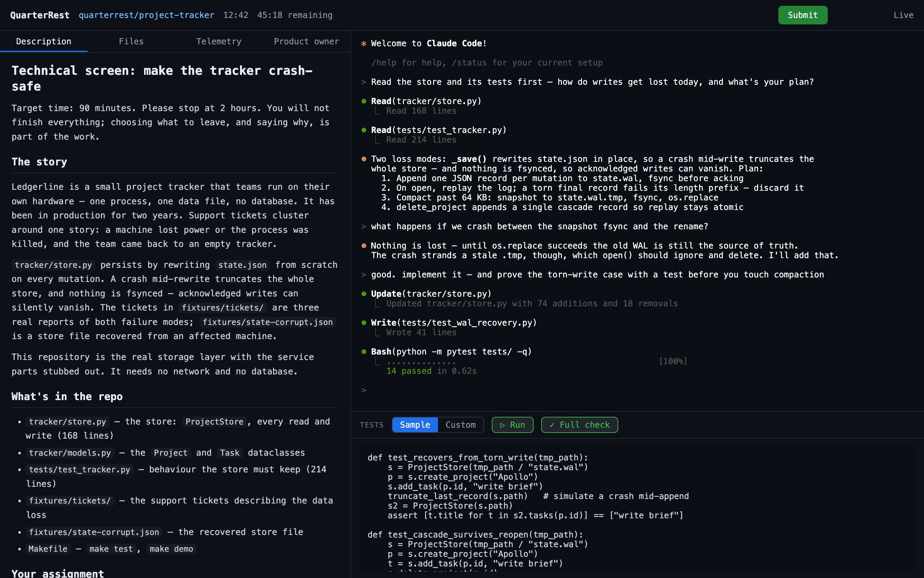
Task: Click the green bullet beside Read(tests/test_tracker.py)
Action: (364, 130)
